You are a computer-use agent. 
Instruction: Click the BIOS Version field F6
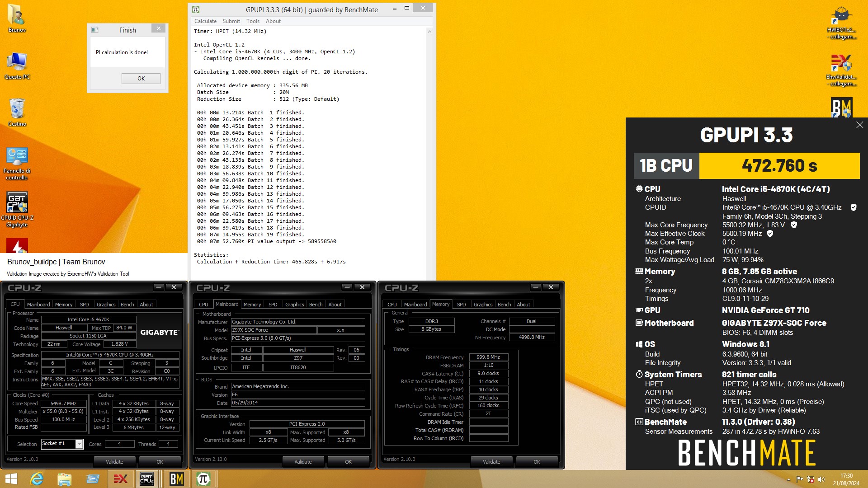click(298, 395)
